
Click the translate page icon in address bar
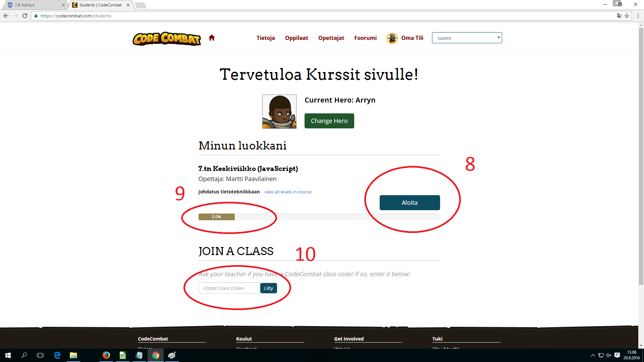[x=619, y=16]
